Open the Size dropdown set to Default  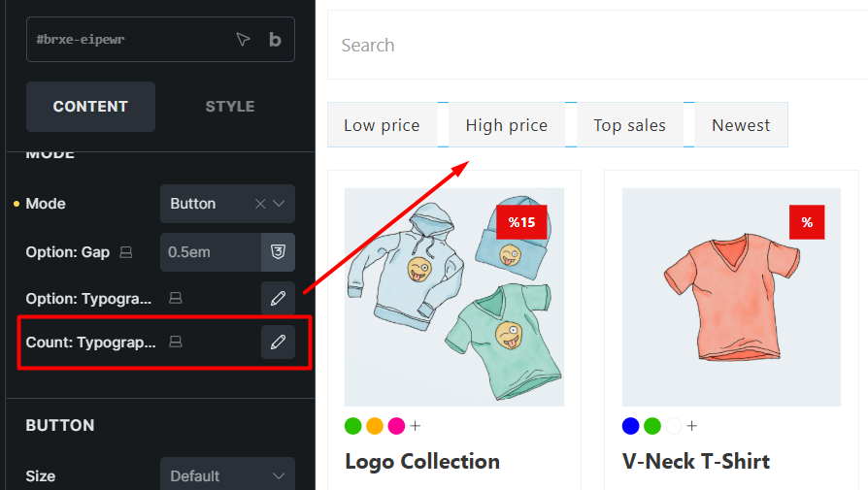click(x=227, y=475)
